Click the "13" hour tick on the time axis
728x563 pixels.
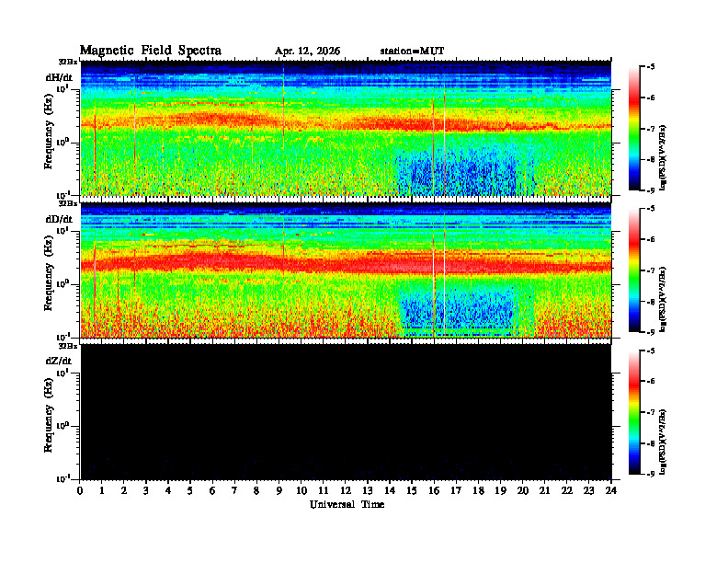pos(368,491)
